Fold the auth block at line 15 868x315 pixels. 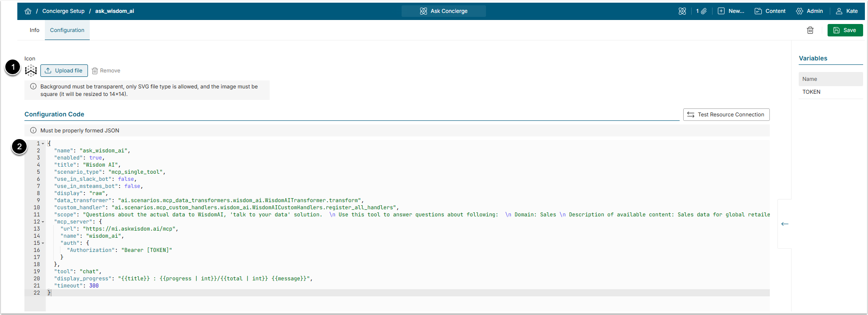(x=43, y=243)
